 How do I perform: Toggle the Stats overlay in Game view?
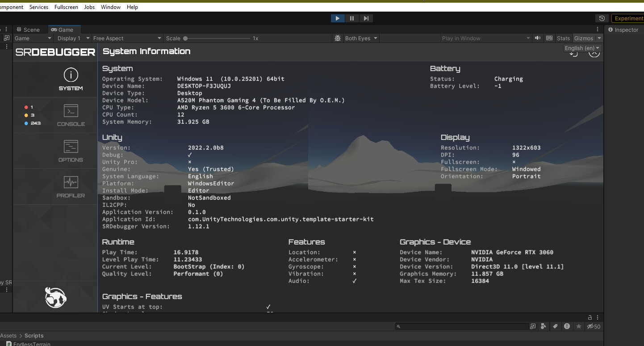[x=563, y=38]
